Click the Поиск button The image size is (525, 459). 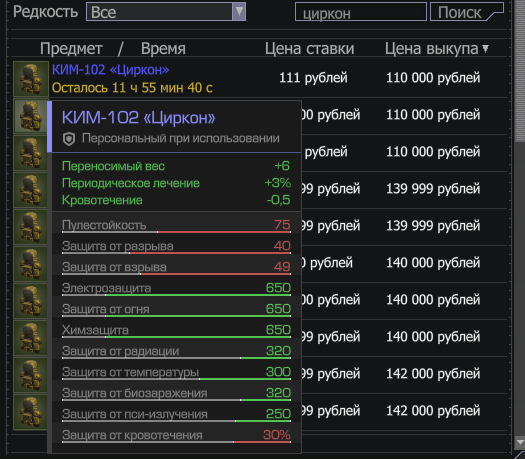click(467, 12)
